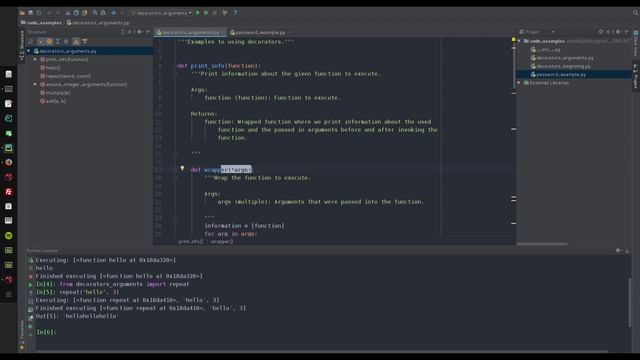Click the In[6]: console input prompt
Viewport: 640px width, 360px height.
tap(46, 332)
